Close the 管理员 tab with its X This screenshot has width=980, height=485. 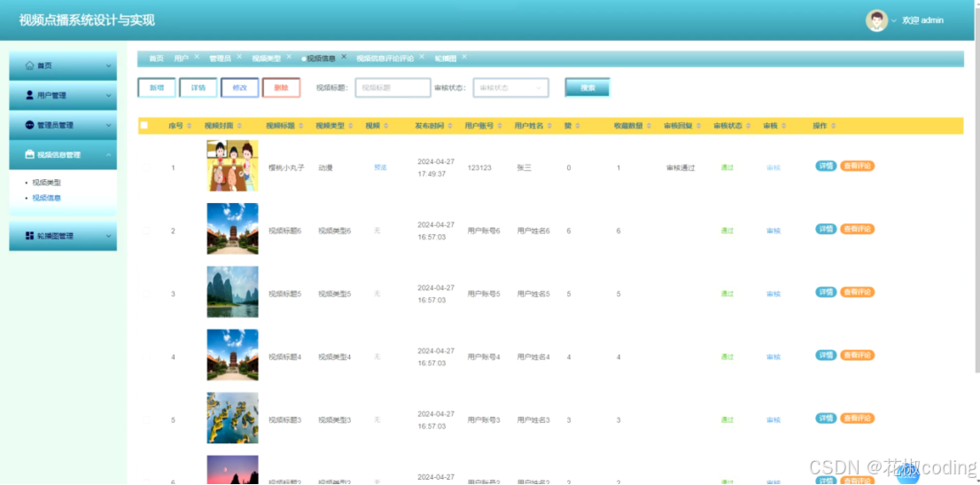[238, 57]
